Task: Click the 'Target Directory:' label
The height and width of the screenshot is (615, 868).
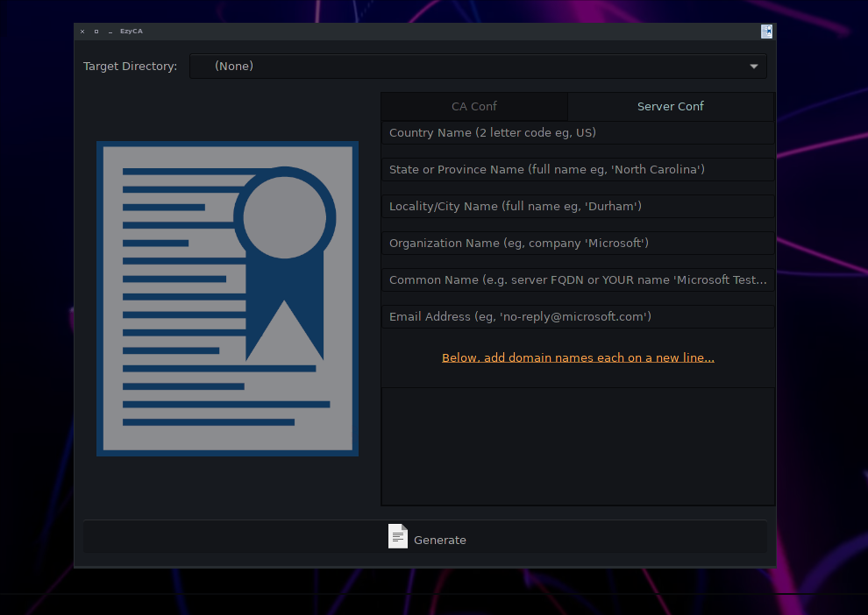Action: [130, 67]
